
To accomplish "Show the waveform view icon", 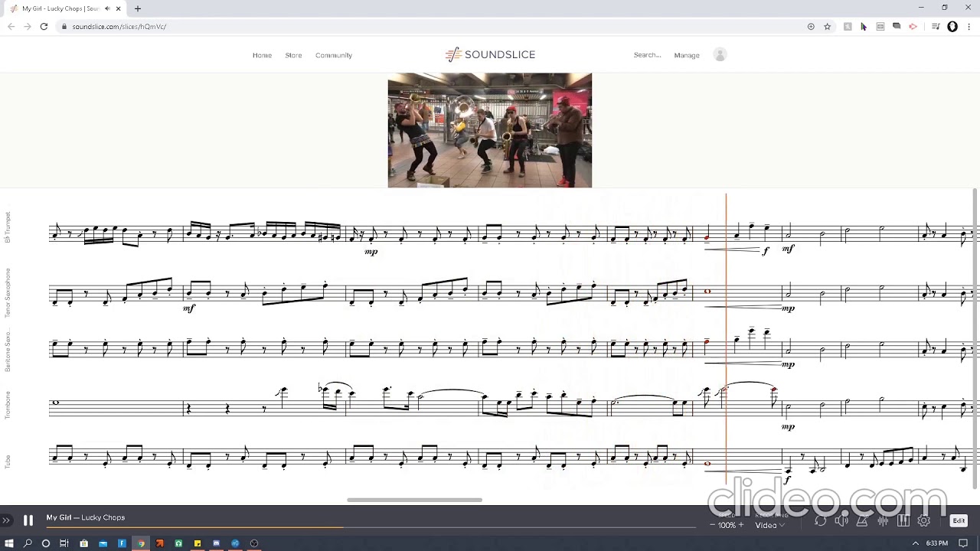I will 883,521.
